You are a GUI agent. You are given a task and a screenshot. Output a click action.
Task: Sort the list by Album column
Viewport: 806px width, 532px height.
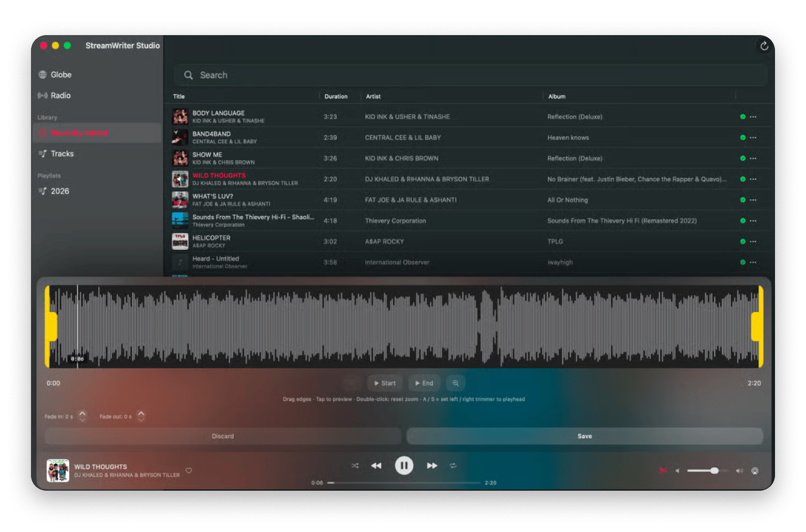pyautogui.click(x=556, y=97)
